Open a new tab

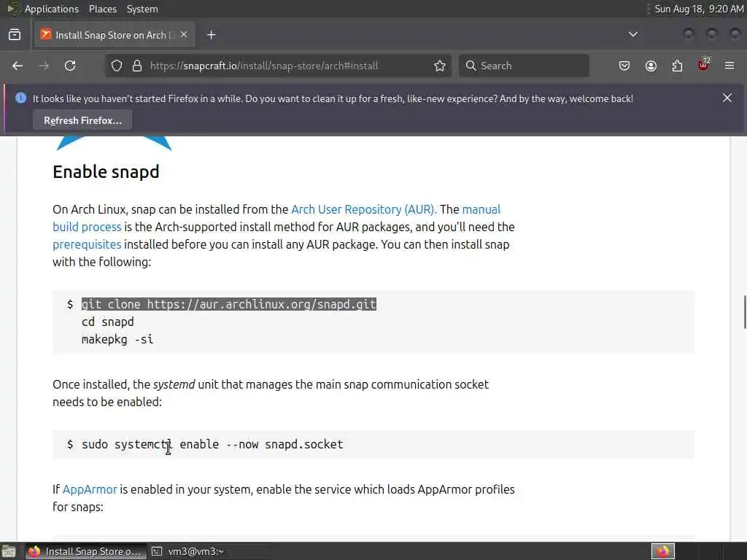(x=212, y=35)
